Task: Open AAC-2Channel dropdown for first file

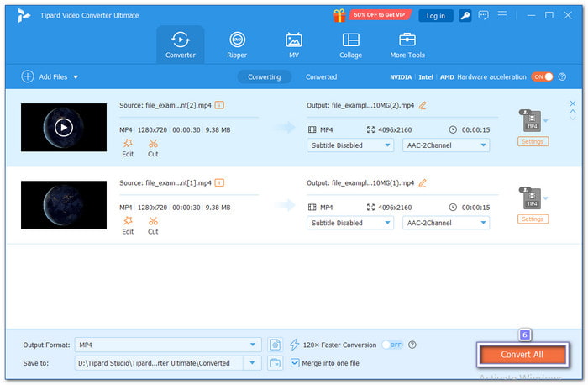Action: (446, 145)
